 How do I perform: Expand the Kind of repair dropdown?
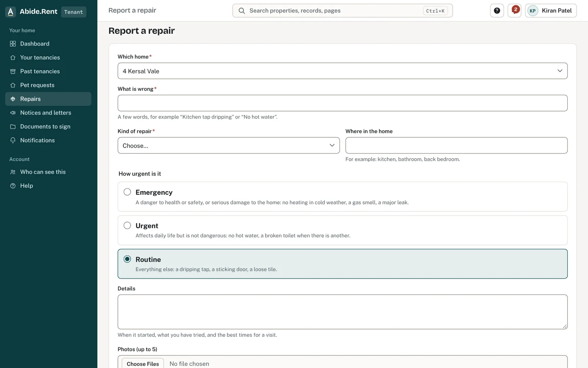(x=229, y=146)
